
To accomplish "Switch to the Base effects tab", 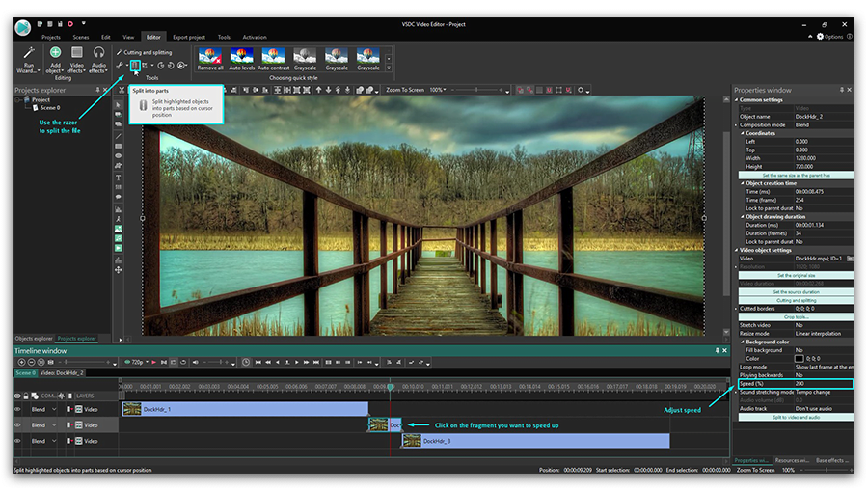I will (832, 460).
